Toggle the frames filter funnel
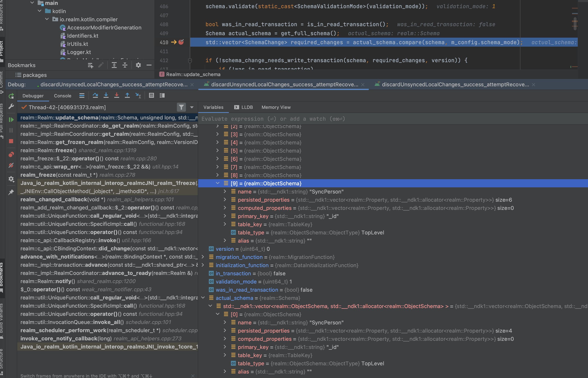 pyautogui.click(x=182, y=107)
